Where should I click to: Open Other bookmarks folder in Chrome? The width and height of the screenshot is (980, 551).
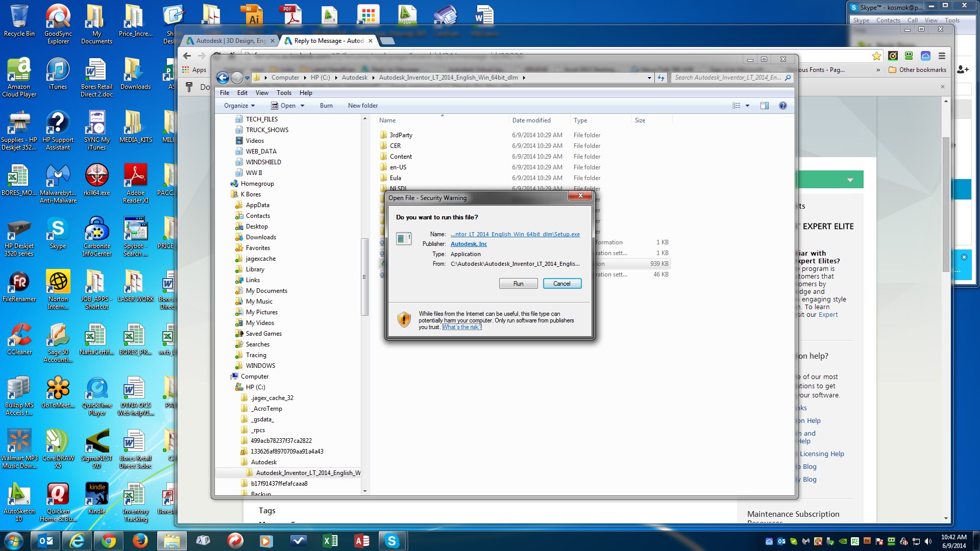click(917, 70)
